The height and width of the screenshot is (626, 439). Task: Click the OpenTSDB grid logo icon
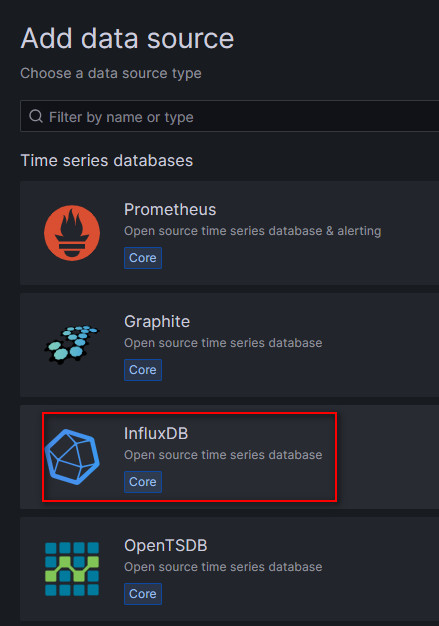point(72,569)
